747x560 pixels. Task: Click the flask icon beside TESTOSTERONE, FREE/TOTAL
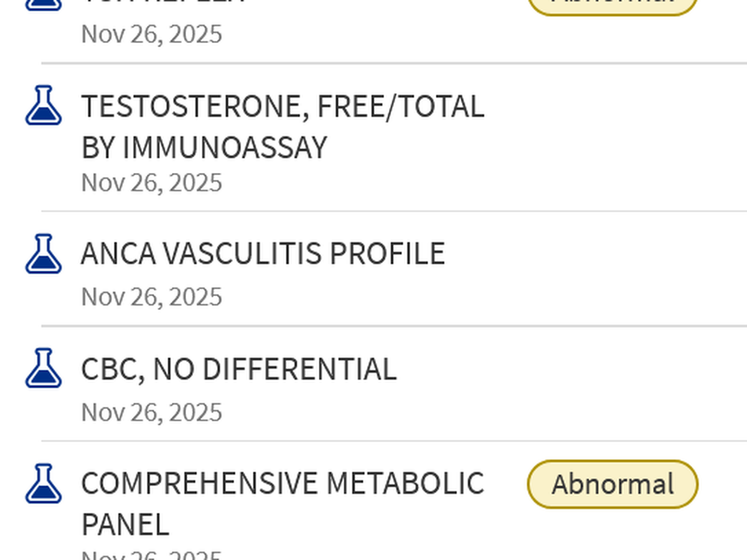(x=44, y=105)
